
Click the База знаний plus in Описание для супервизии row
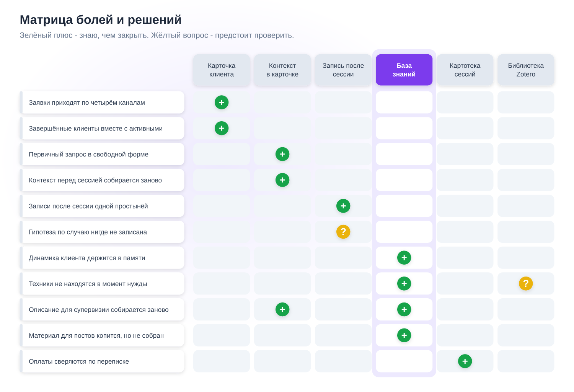pos(404,309)
